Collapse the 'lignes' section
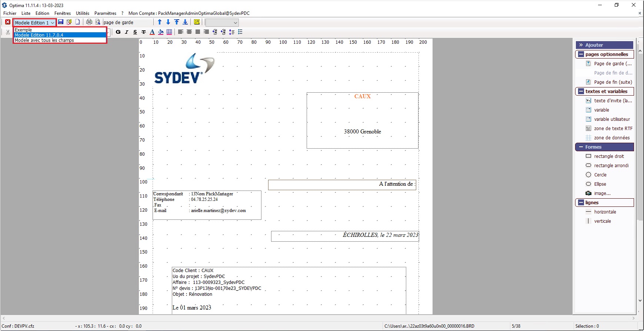Viewport: 644px width, 331px height. pos(581,202)
